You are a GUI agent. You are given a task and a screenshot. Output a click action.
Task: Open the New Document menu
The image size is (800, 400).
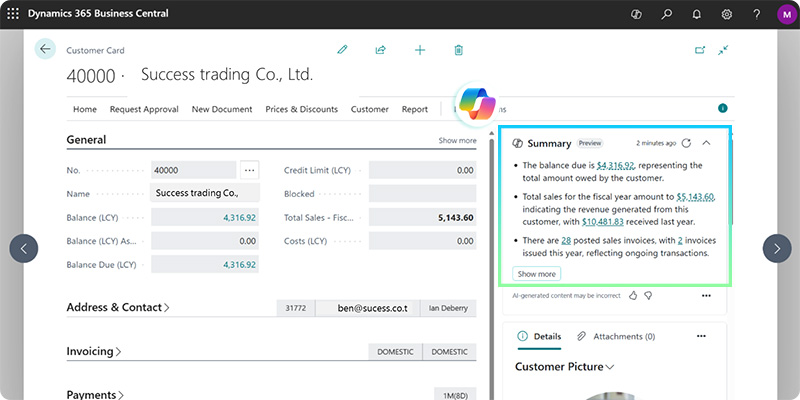point(222,109)
